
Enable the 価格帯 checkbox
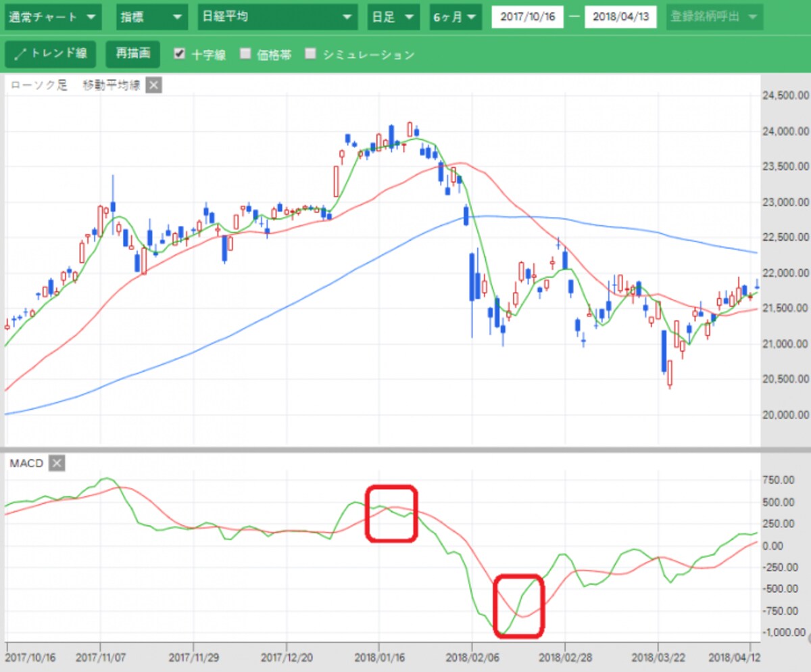point(245,54)
